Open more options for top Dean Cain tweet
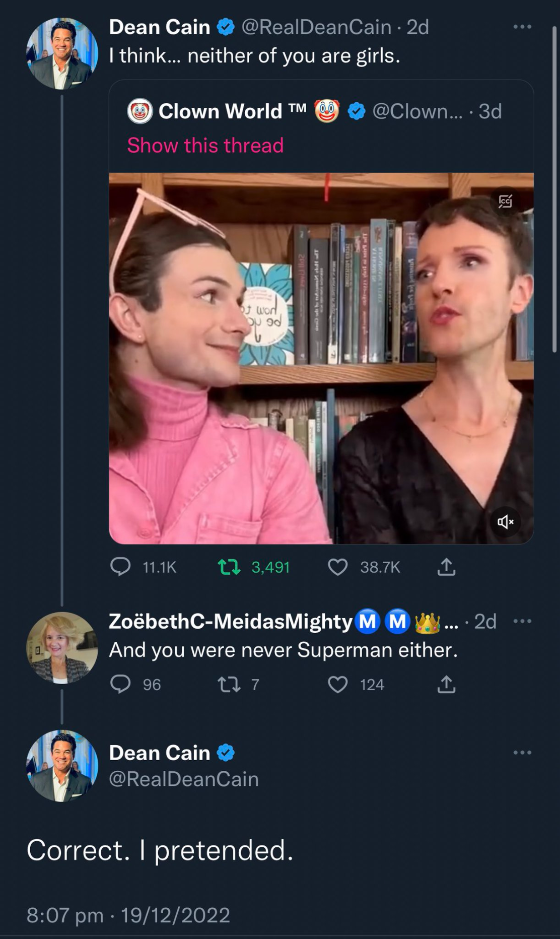This screenshot has height=939, width=560. click(522, 27)
